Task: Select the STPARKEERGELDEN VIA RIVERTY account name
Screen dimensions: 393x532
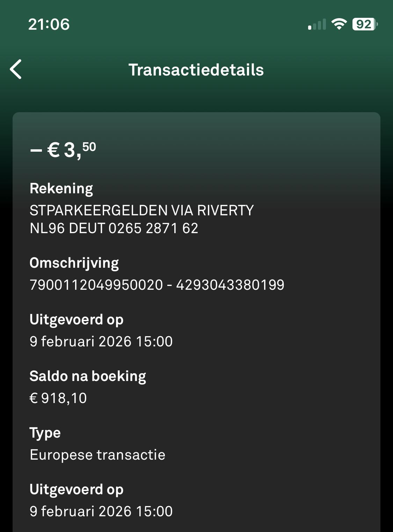Action: coord(141,210)
